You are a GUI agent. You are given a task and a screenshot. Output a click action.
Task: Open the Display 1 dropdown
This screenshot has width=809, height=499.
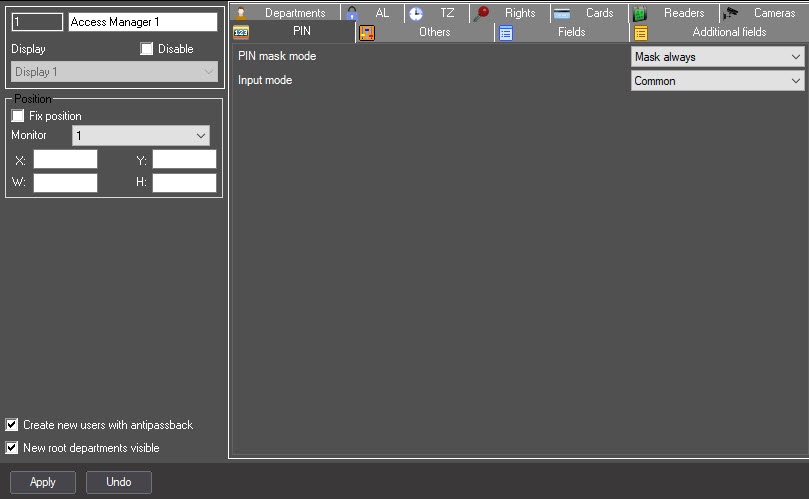[114, 72]
